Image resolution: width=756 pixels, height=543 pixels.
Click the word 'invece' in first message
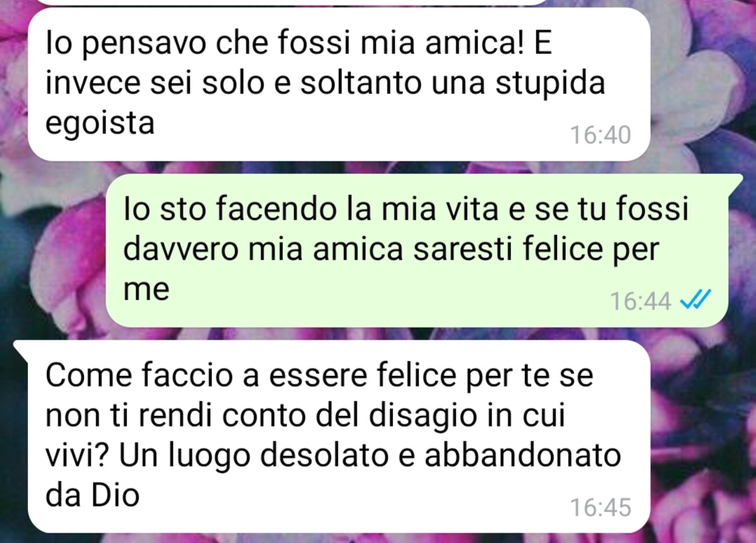click(x=93, y=83)
